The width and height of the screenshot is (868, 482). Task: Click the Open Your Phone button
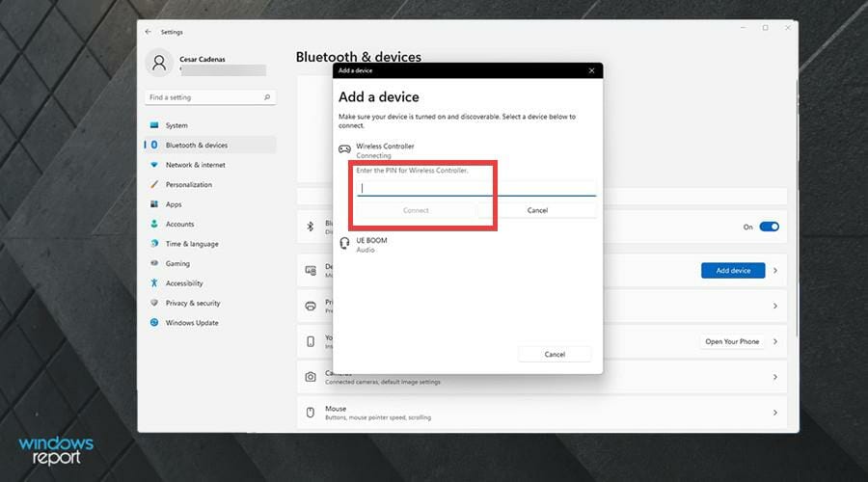tap(732, 341)
